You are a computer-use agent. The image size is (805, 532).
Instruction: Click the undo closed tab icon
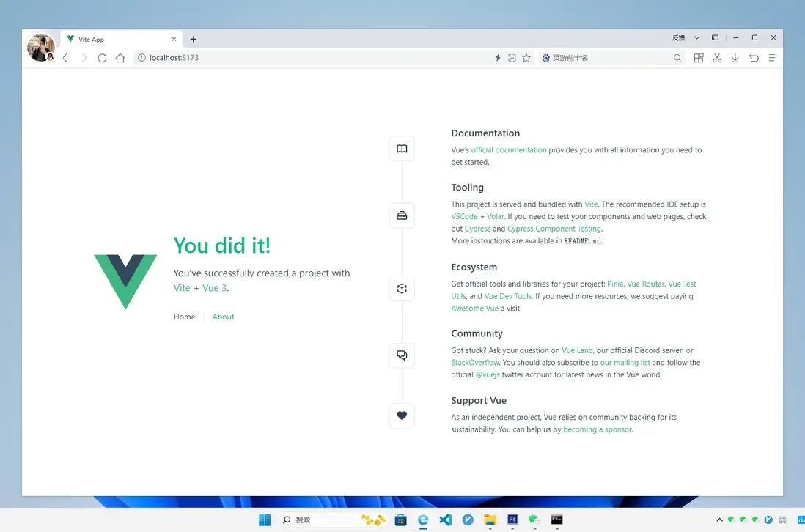pyautogui.click(x=754, y=58)
